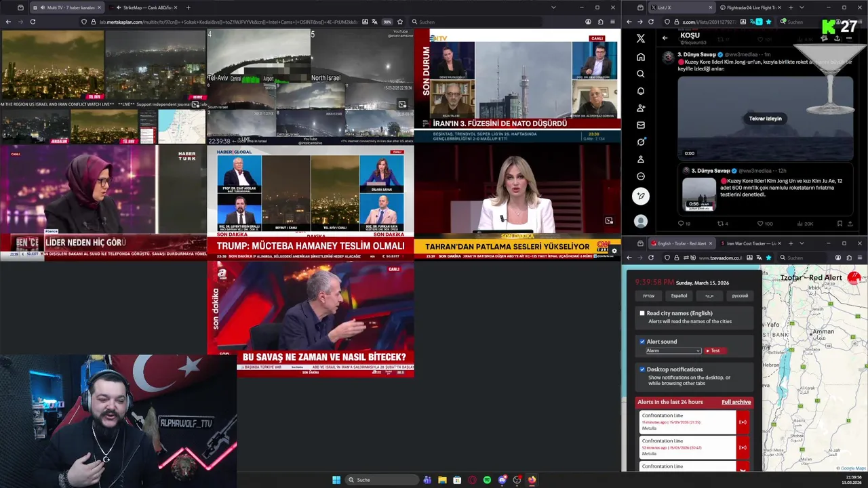Open X Home in the sidebar

(640, 57)
